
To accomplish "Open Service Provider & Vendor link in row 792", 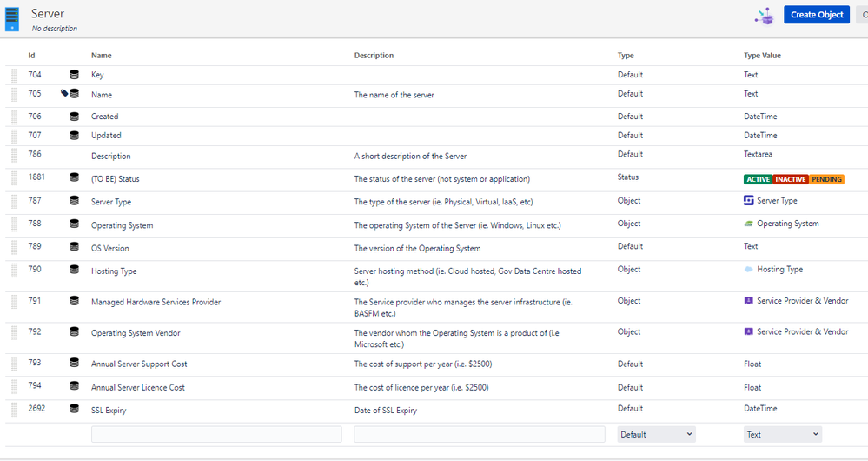I will click(803, 332).
